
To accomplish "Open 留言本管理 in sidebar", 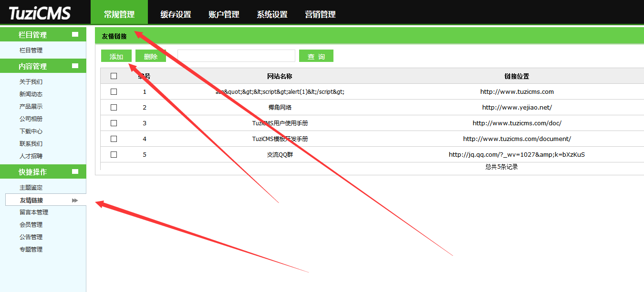I will point(34,212).
